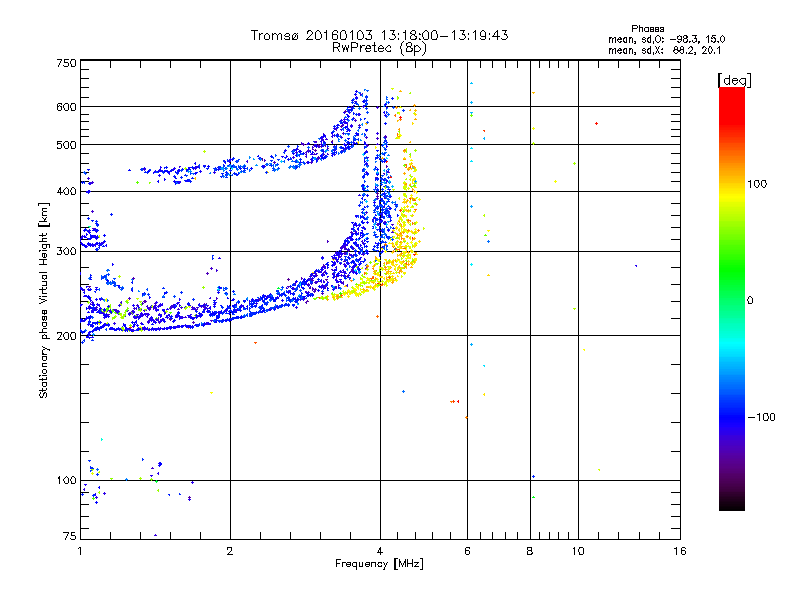
Task: Click the y-axis tick label '400'
Action: pos(66,191)
